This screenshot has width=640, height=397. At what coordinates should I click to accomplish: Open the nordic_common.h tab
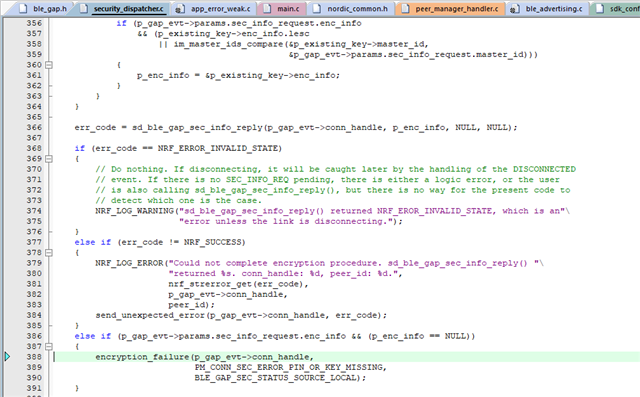pos(351,8)
